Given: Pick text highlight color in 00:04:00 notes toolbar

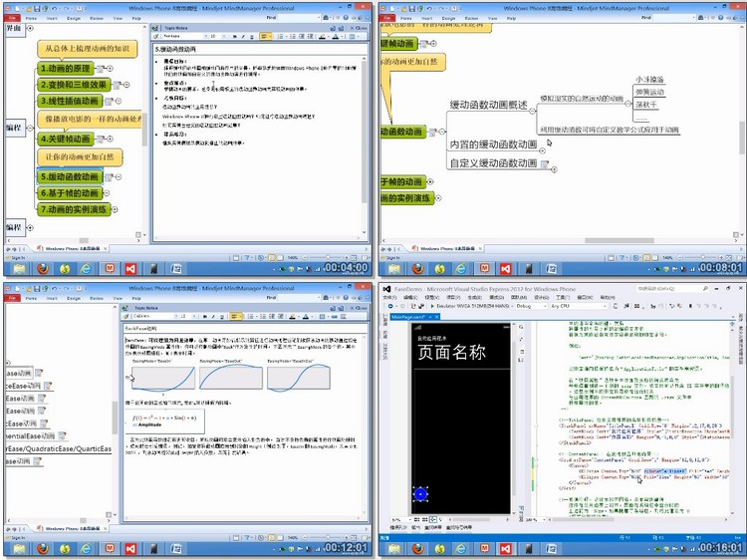Looking at the screenshot, I should 323,36.
